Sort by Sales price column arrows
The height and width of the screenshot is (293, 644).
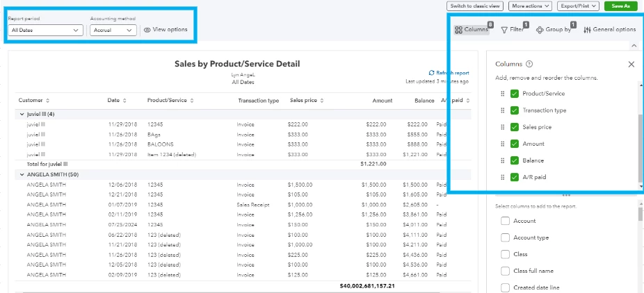tap(322, 101)
